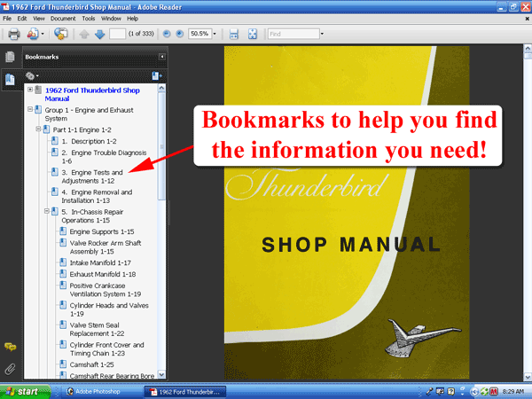Click the Find search field
This screenshot has width=532, height=399.
(293, 34)
